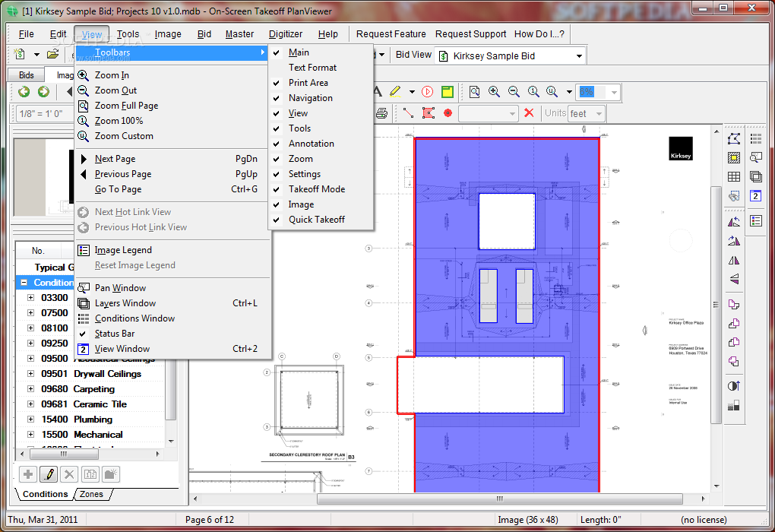Click the new bid document icon
This screenshot has height=532, width=775.
tap(21, 55)
